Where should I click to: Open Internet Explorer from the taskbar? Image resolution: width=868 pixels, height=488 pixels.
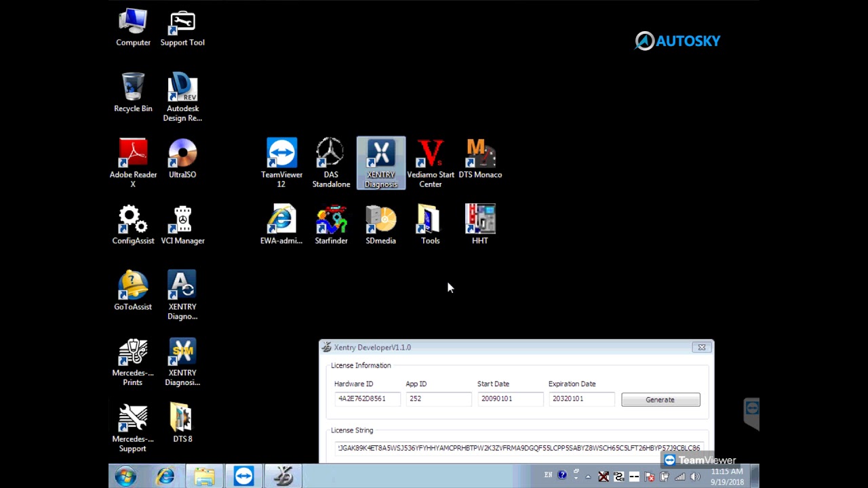[x=165, y=476]
